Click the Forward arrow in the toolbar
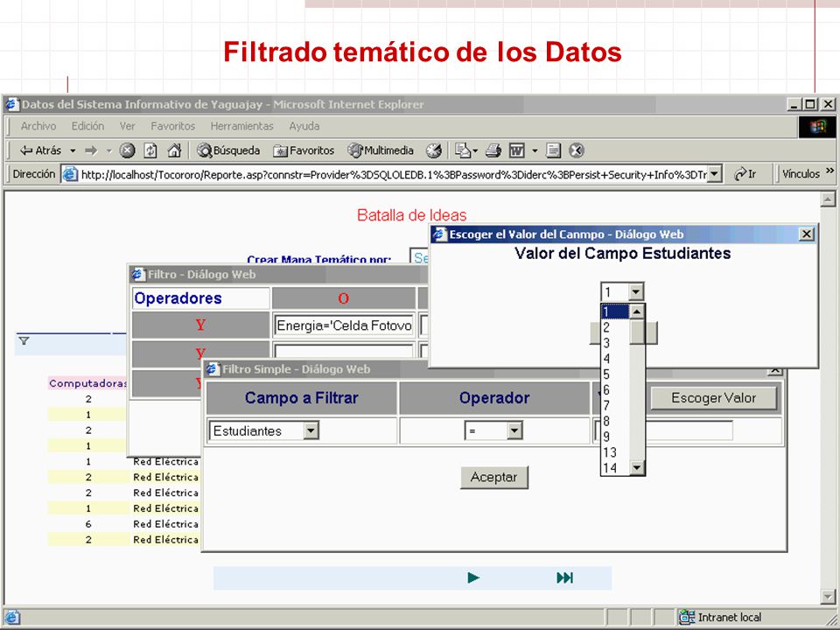Image resolution: width=840 pixels, height=630 pixels. coord(91,150)
